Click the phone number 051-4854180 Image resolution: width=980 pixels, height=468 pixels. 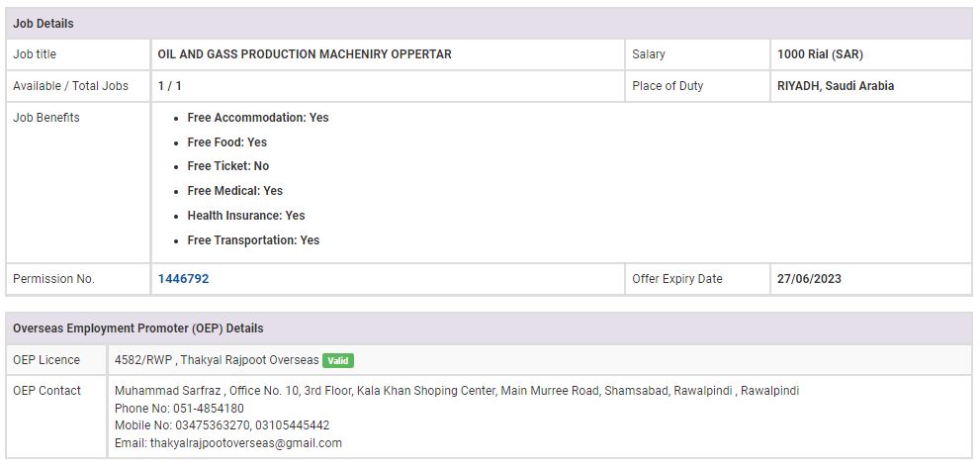click(x=179, y=409)
